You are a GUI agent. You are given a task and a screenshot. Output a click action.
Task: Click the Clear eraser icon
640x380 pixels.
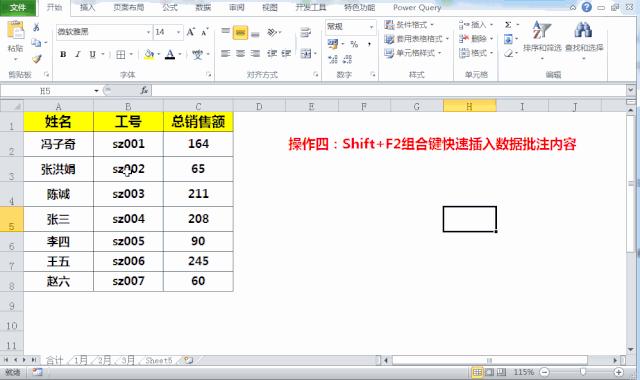[x=508, y=53]
